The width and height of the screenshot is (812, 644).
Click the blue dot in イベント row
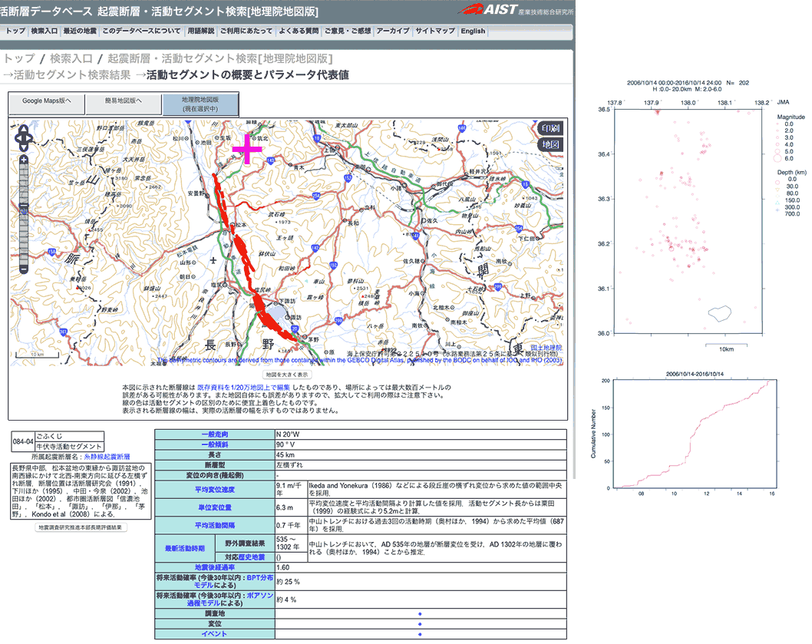click(x=420, y=634)
